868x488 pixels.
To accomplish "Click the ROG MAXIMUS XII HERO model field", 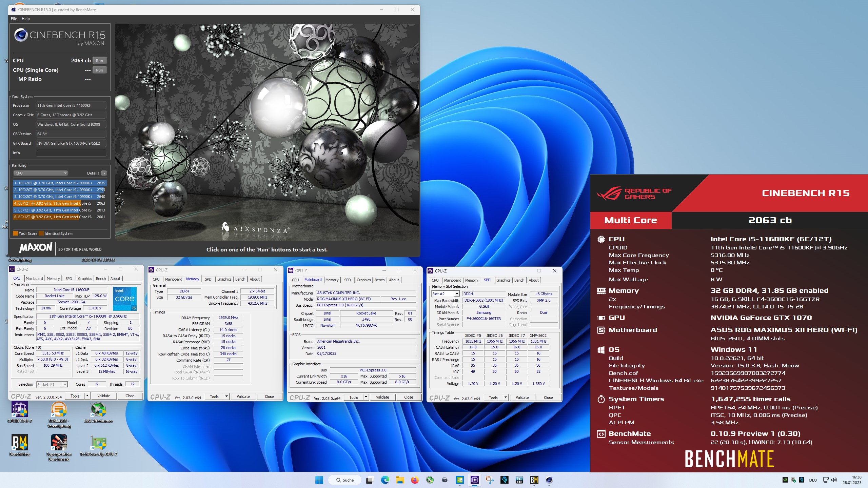I will click(348, 299).
